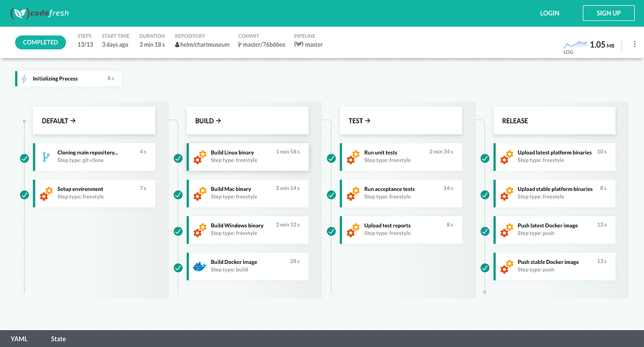Switch to the State tab
The image size is (644, 347).
click(58, 338)
